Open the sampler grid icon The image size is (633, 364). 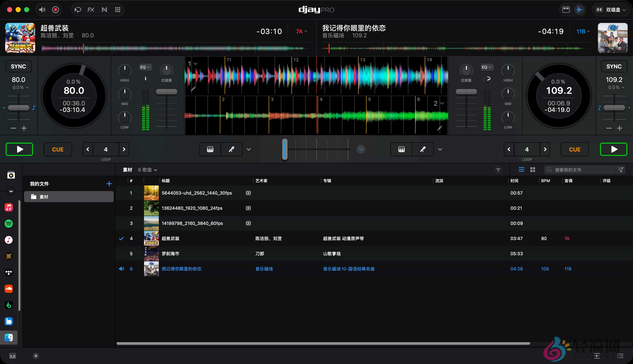tap(118, 10)
